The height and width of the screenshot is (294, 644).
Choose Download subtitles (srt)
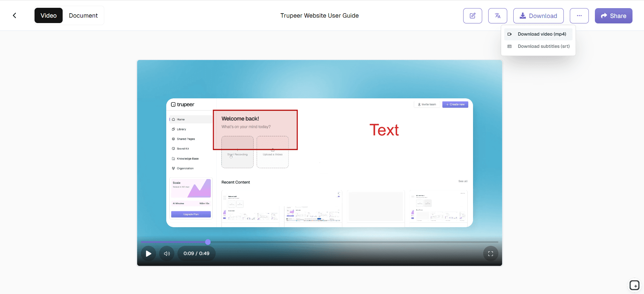point(538,46)
